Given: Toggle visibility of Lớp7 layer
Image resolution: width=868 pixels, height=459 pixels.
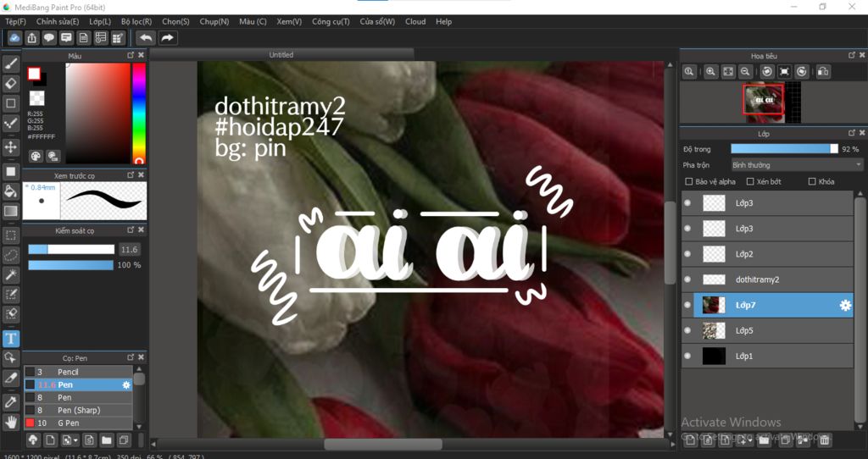Looking at the screenshot, I should pyautogui.click(x=687, y=305).
